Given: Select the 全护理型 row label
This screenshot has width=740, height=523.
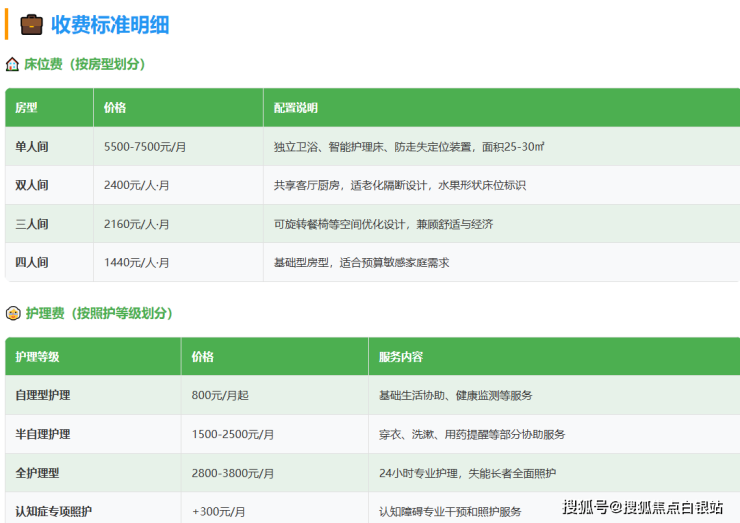Looking at the screenshot, I should click(x=37, y=472).
